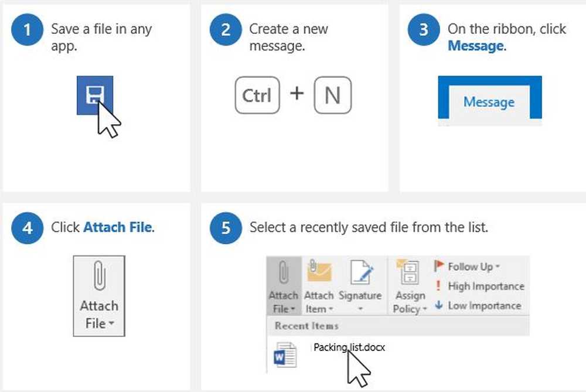586x392 pixels.
Task: Click the Ctrl key graphic
Action: [256, 94]
